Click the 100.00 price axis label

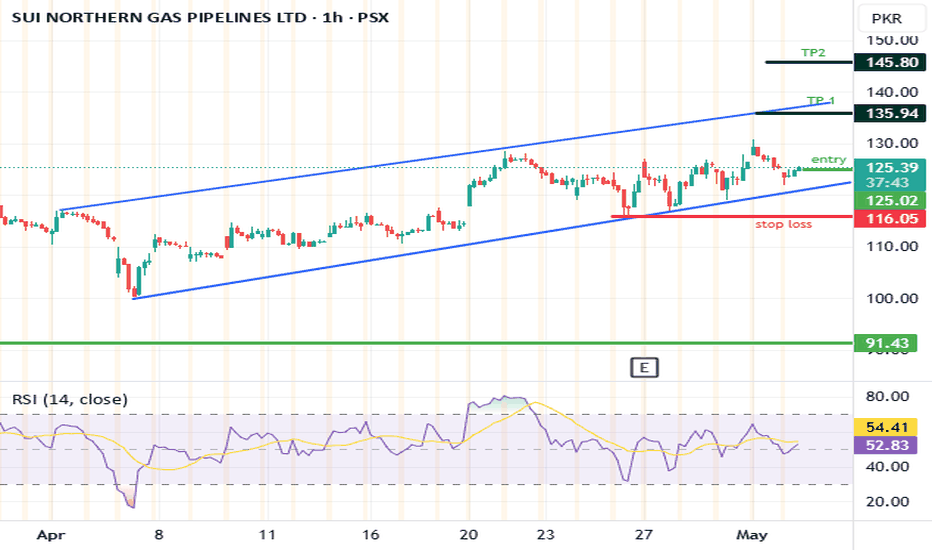[892, 298]
